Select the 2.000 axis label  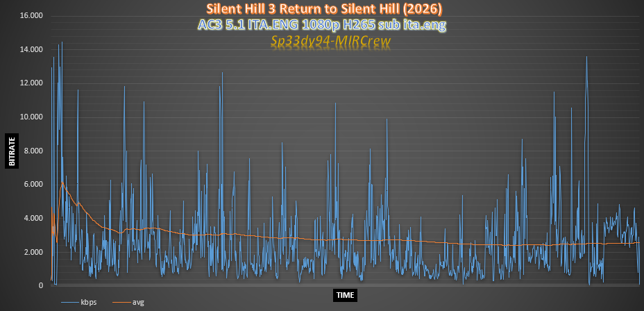(x=33, y=252)
